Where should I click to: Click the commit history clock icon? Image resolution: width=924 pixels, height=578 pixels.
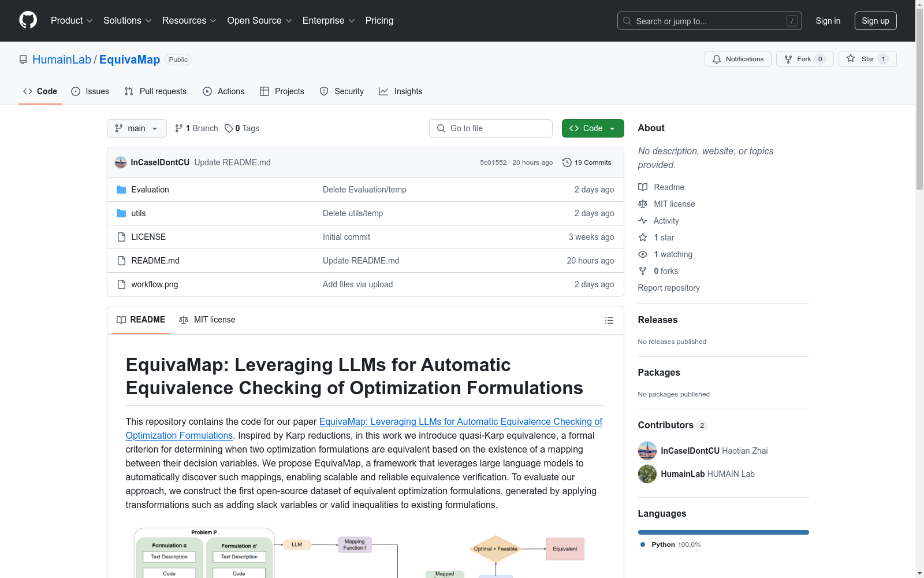click(567, 162)
